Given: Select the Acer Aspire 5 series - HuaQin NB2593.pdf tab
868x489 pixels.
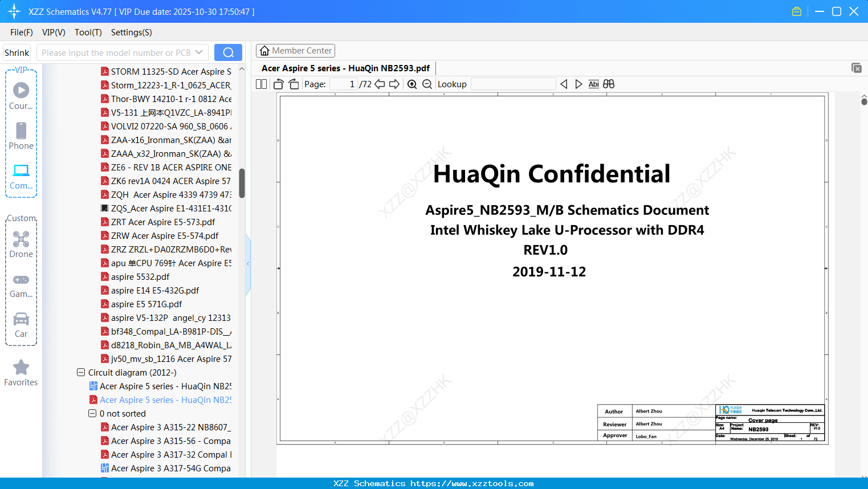Looking at the screenshot, I should (x=345, y=68).
